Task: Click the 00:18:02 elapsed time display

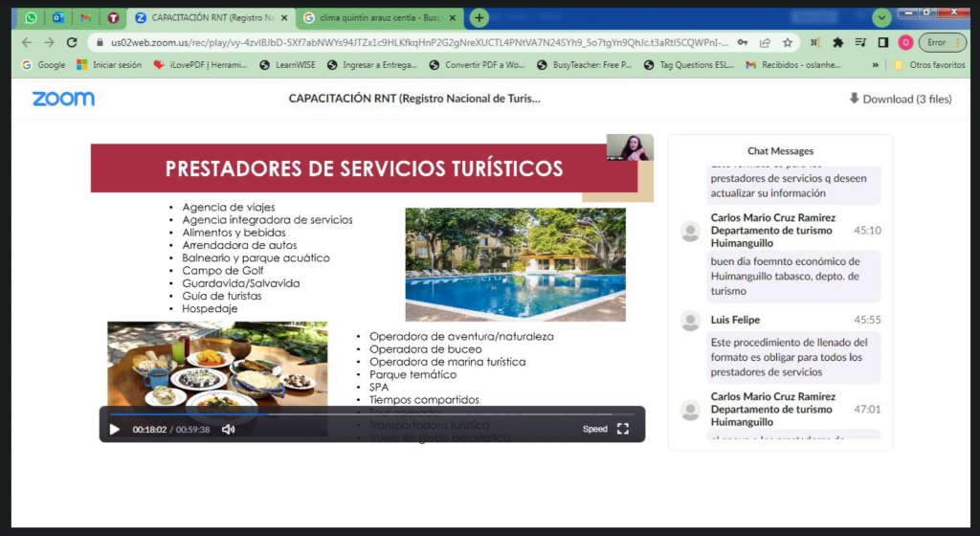Action: coord(149,430)
